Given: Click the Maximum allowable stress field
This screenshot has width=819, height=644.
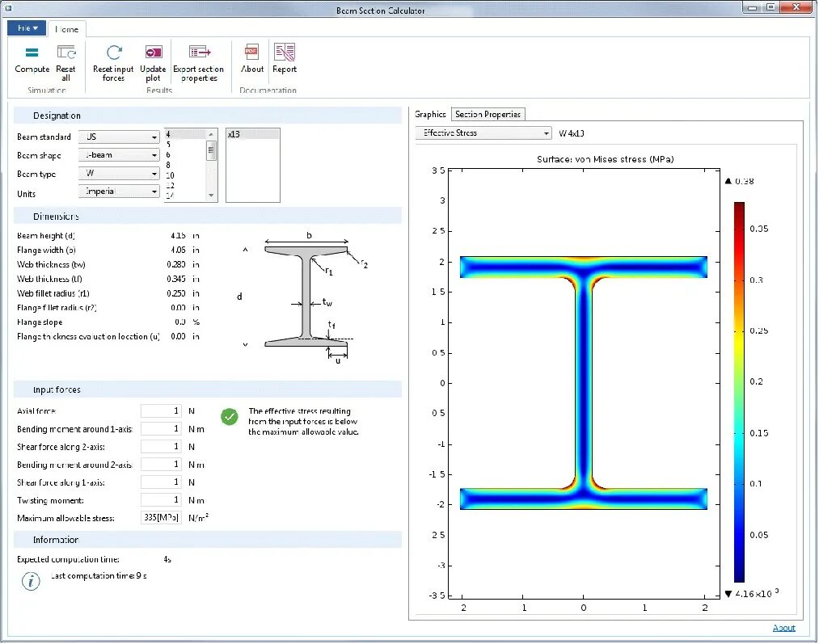Looking at the screenshot, I should tap(161, 517).
